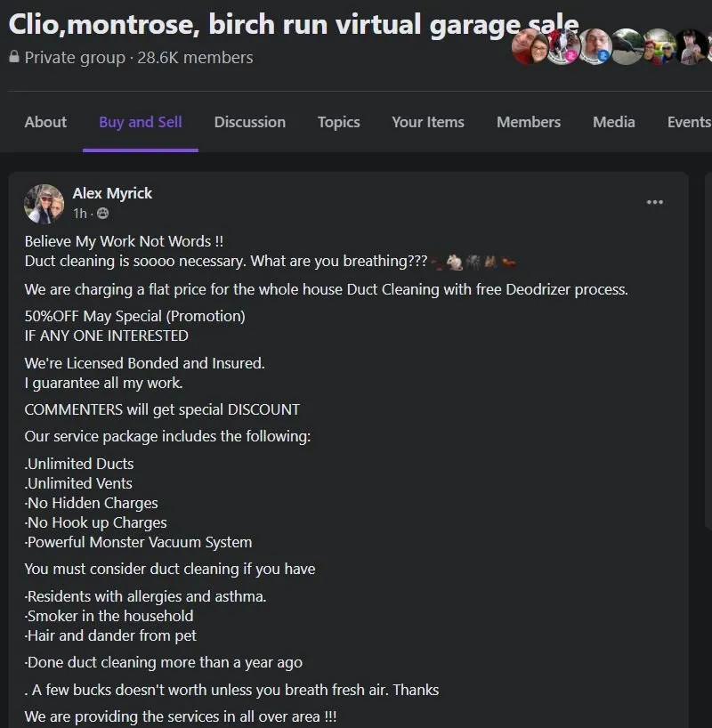Open the Discussion tab
Image resolution: width=712 pixels, height=728 pixels.
pos(250,122)
